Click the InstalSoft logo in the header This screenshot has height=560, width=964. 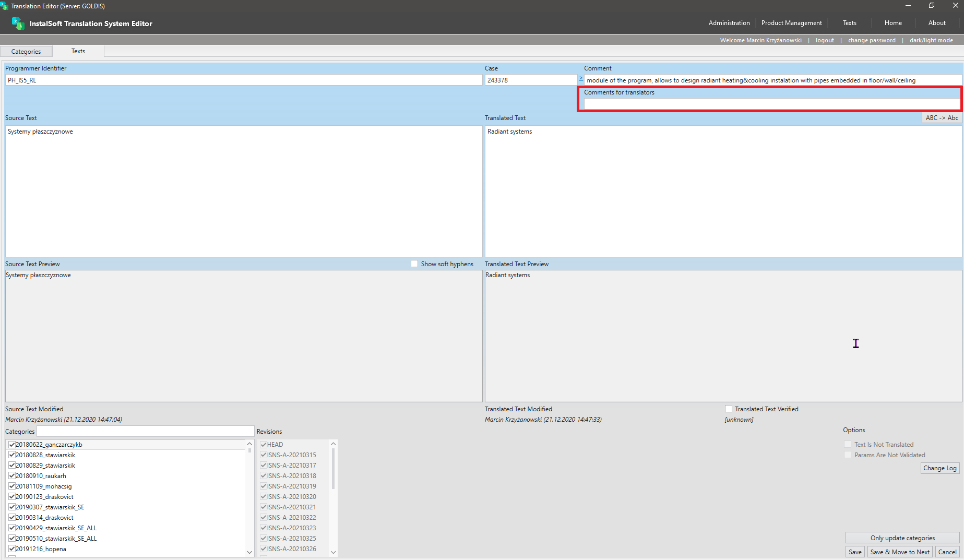point(18,23)
